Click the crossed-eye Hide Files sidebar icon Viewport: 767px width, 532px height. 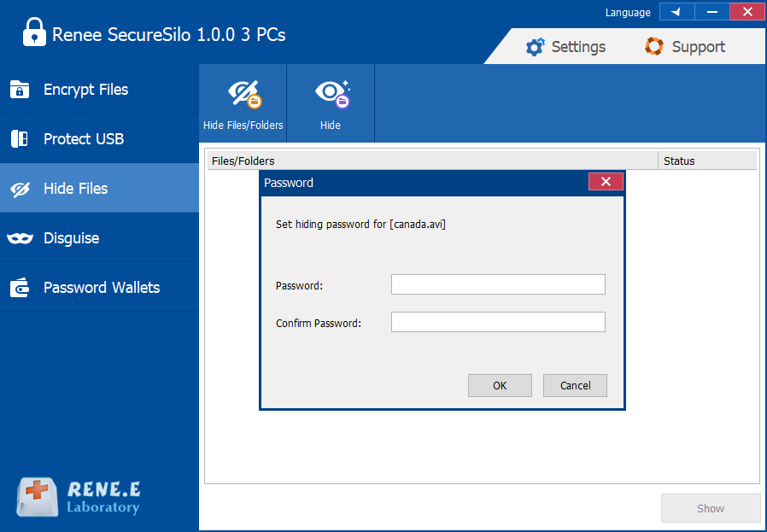[20, 189]
